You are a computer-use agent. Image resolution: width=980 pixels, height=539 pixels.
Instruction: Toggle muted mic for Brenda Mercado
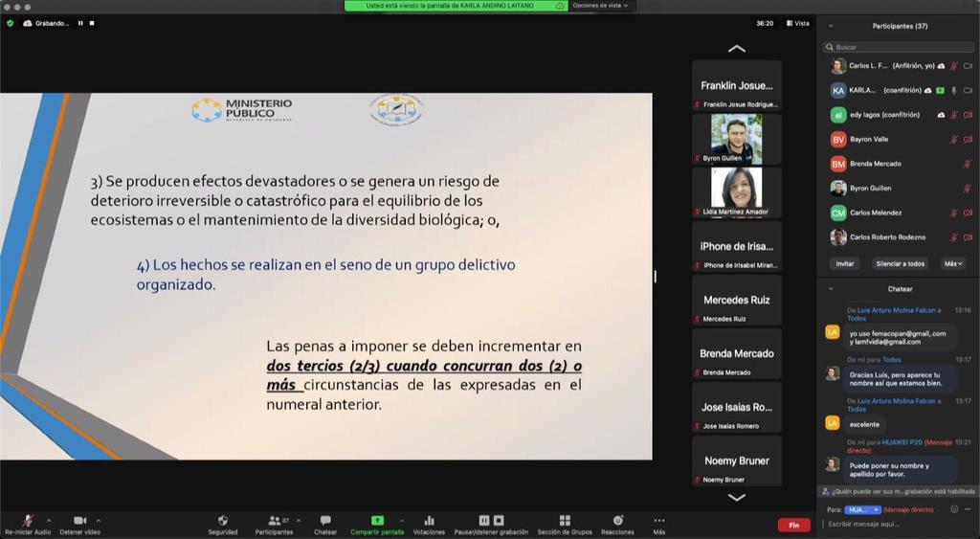[969, 164]
